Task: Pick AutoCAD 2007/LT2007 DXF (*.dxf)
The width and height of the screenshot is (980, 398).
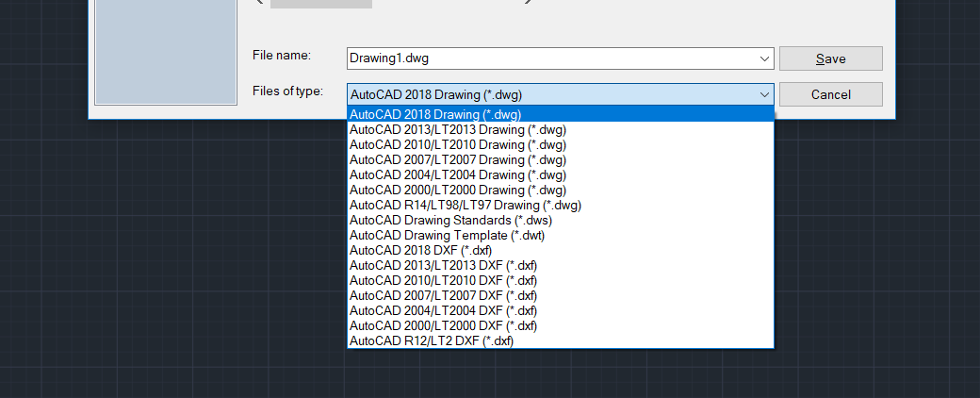Action: click(x=561, y=295)
